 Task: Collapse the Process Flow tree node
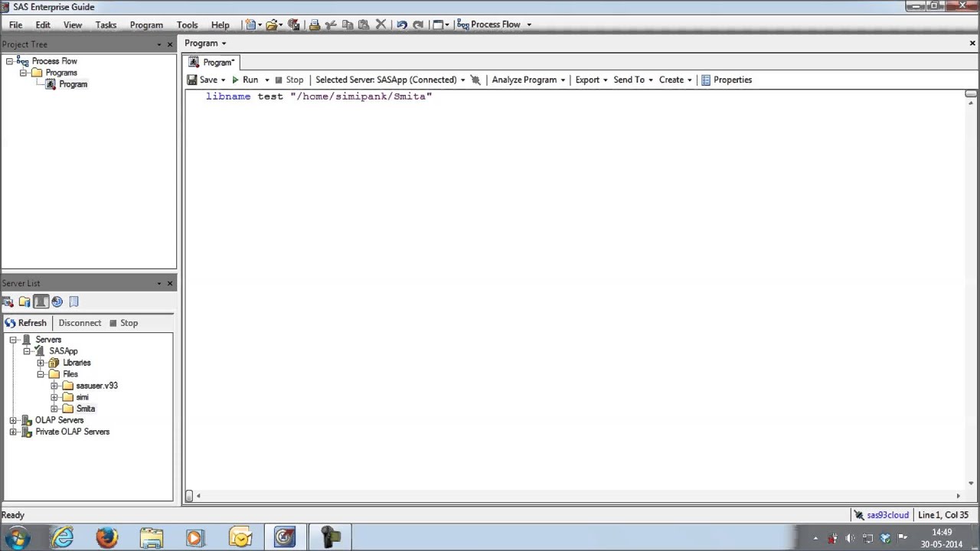tap(9, 61)
